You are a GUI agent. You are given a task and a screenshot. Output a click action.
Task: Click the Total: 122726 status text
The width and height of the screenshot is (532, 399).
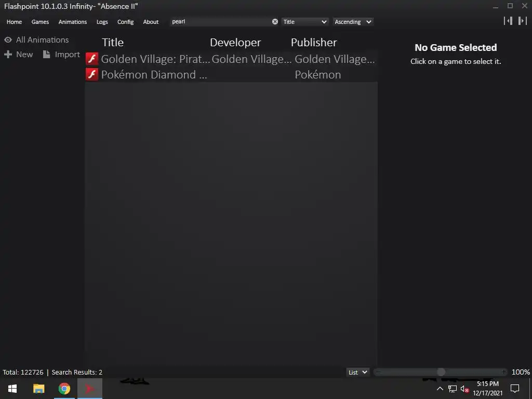23,372
